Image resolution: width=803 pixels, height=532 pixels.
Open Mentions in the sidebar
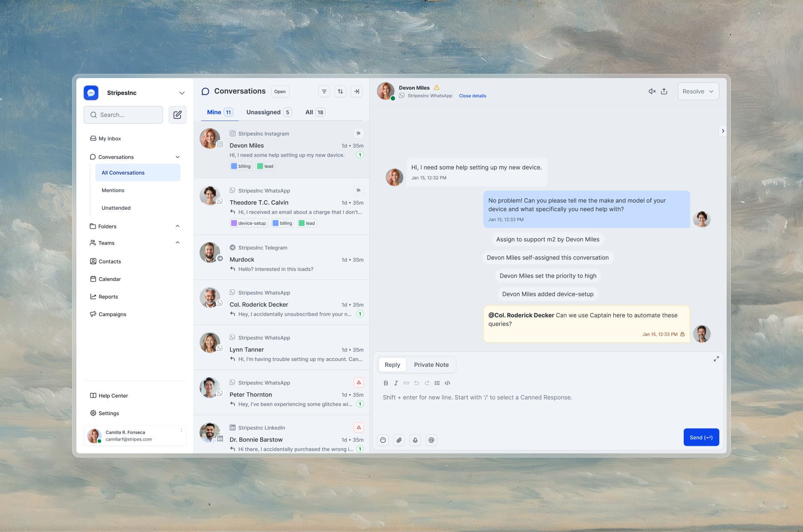(113, 190)
